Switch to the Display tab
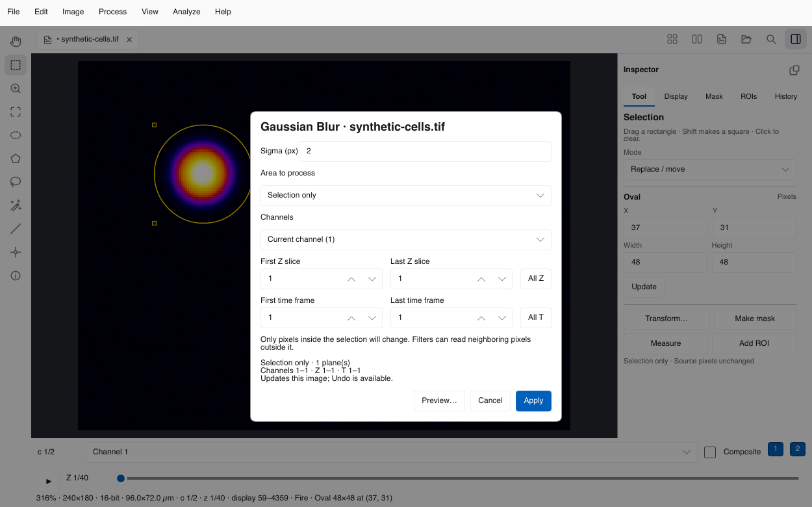The width and height of the screenshot is (812, 507). tap(676, 96)
